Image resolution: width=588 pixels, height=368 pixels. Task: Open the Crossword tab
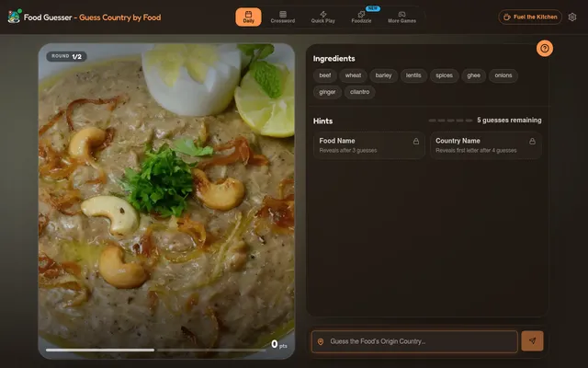[x=283, y=17]
